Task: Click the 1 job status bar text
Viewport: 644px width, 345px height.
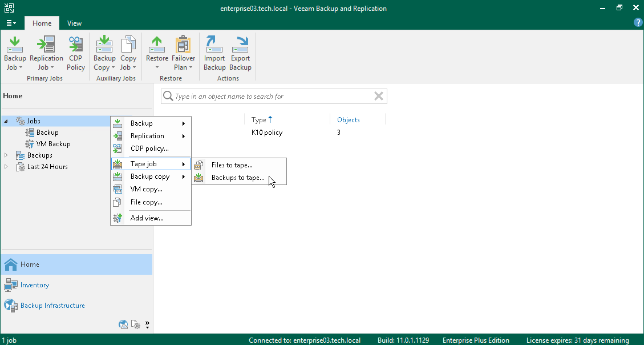Action: click(x=9, y=340)
